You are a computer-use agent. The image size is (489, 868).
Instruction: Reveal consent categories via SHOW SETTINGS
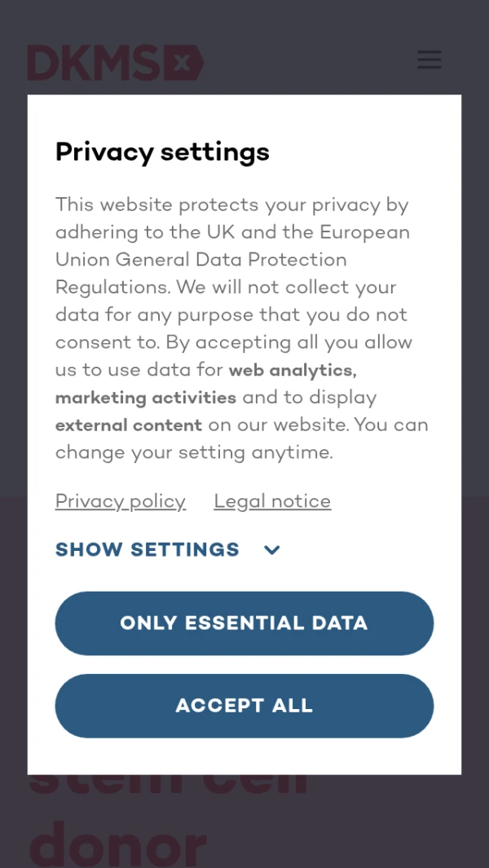[x=147, y=549]
